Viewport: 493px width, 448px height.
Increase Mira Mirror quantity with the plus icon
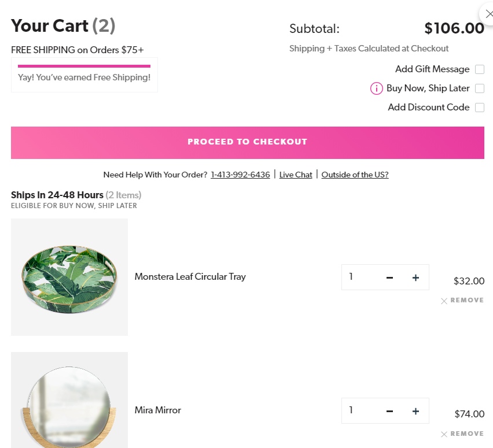[x=415, y=411]
